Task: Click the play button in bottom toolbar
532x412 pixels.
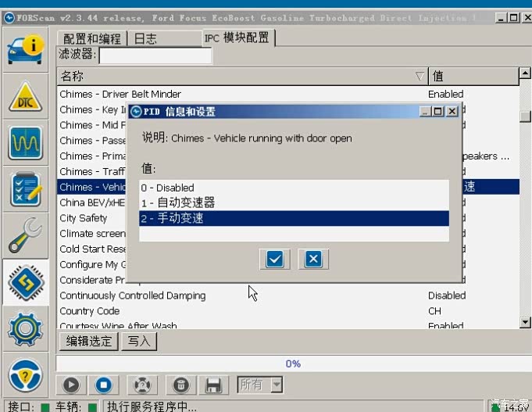Action: tap(71, 385)
